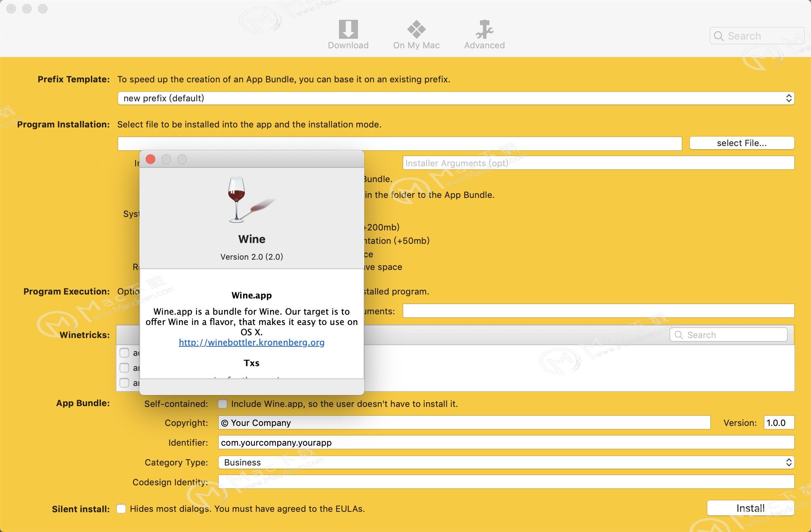Viewport: 811px width, 532px height.
Task: Enable Self-contained Include Wine.app checkbox
Action: click(223, 404)
